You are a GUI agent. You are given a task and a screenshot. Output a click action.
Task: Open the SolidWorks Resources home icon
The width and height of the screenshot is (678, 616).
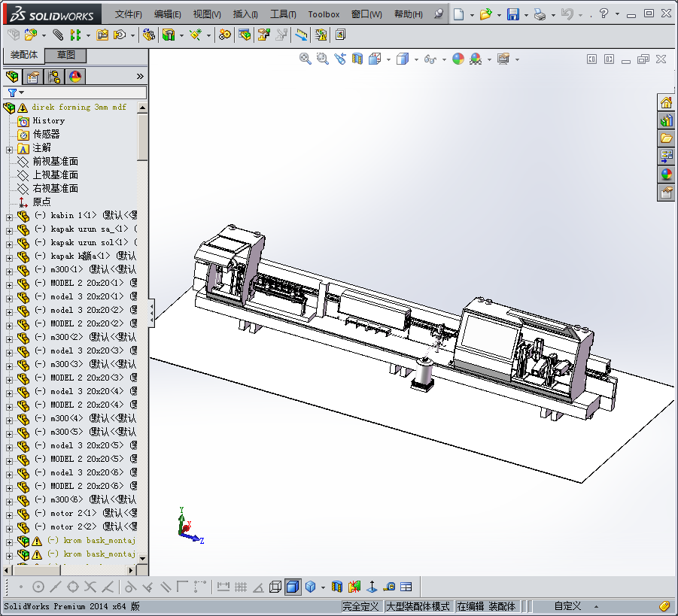point(667,103)
